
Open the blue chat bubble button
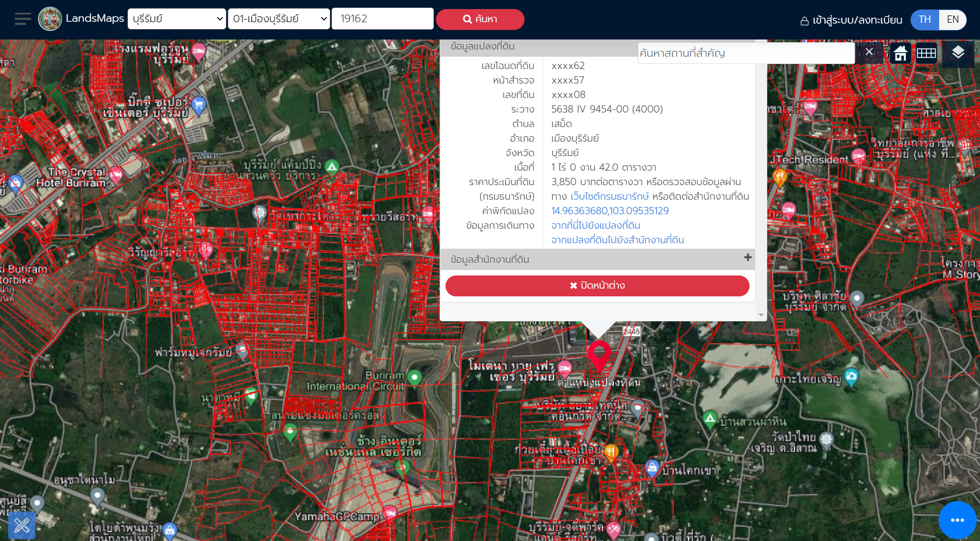coord(957,520)
